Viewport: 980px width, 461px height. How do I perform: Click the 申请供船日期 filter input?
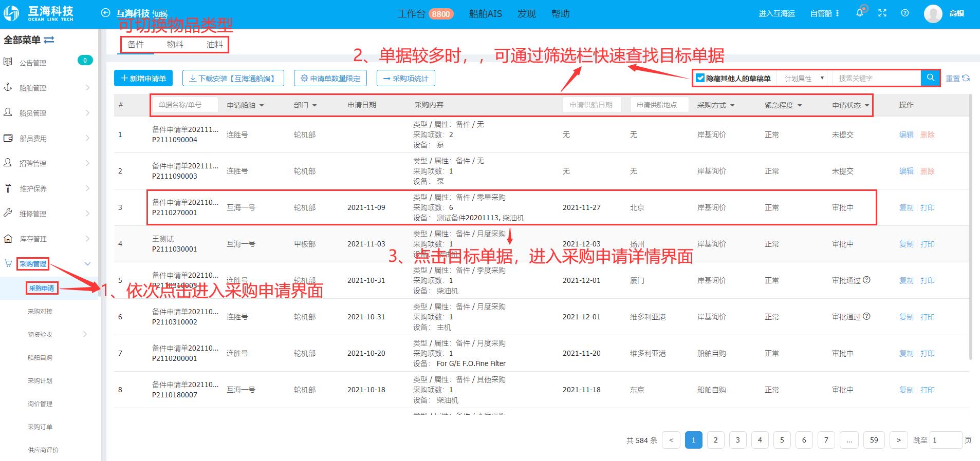(x=592, y=105)
